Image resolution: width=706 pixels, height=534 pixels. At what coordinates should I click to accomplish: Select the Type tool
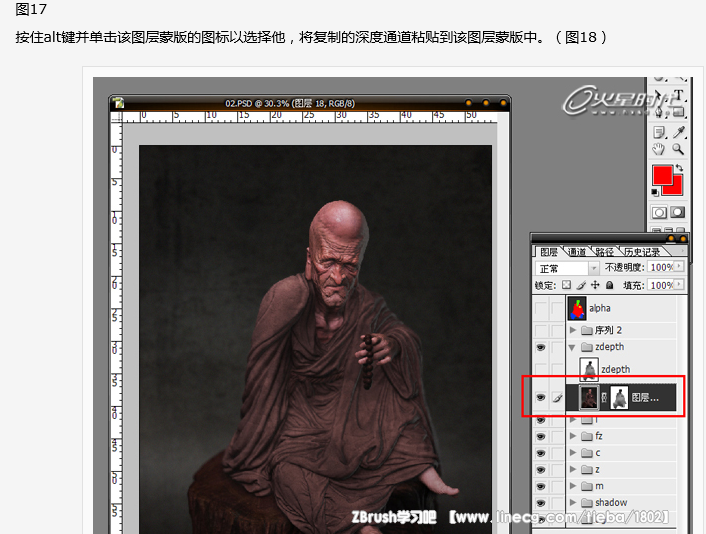[x=678, y=96]
